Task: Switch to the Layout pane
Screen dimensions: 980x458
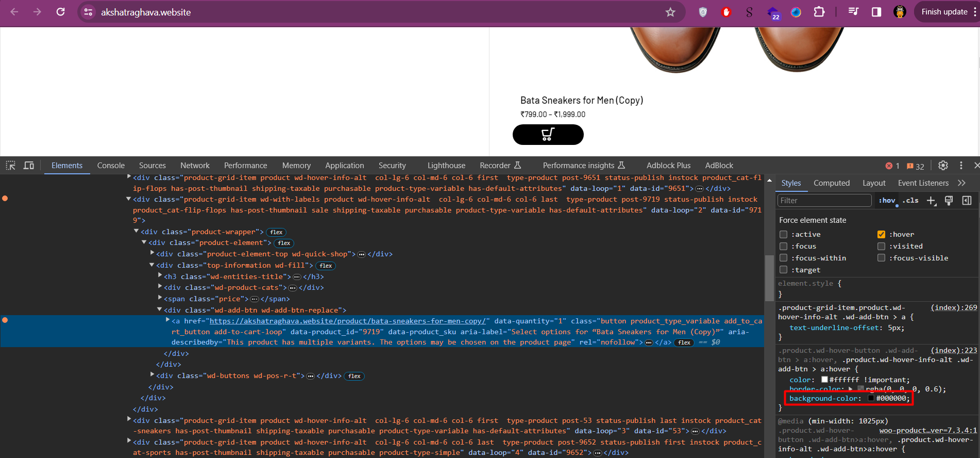Action: coord(874,183)
